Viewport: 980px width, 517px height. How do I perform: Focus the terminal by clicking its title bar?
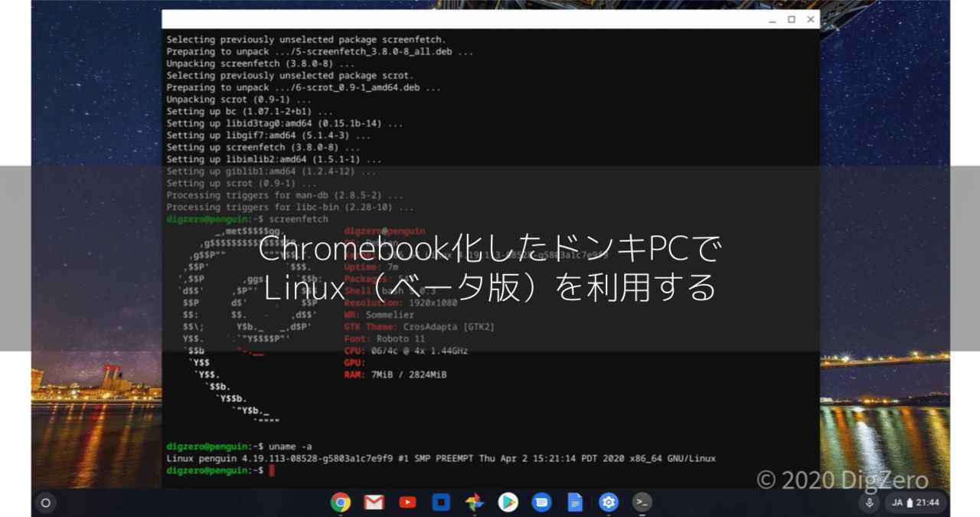point(459,19)
